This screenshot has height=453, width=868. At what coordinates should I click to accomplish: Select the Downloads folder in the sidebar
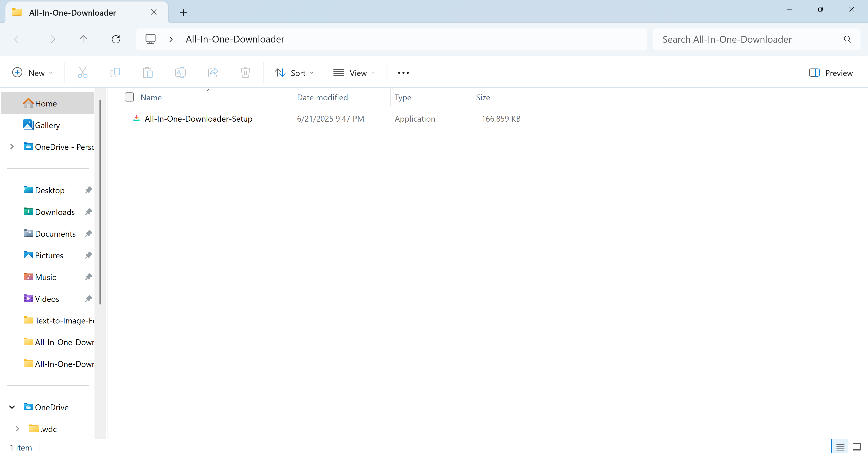point(54,212)
